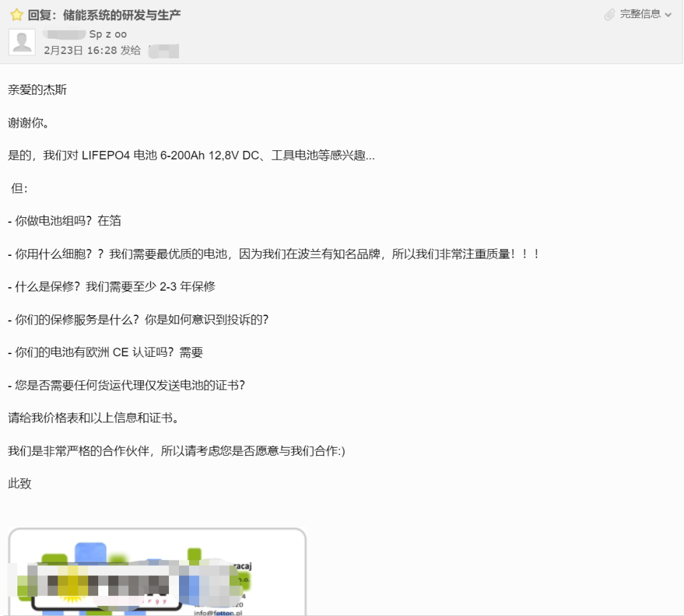Click the line about 2-3 年保修
Image resolution: width=684 pixels, height=616 pixels.
coord(112,287)
